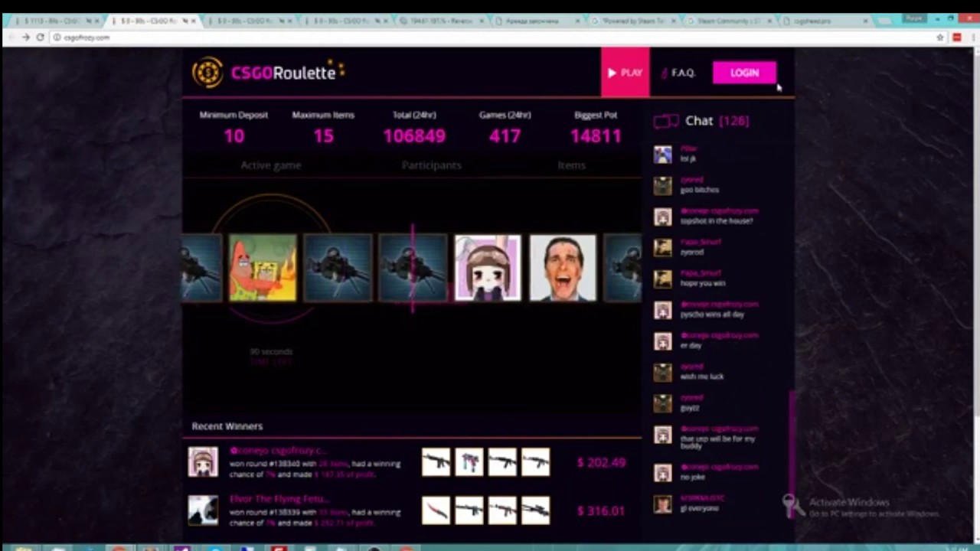The height and width of the screenshot is (551, 980).
Task: Click the chat bubble icon beside Chat
Action: pyautogui.click(x=665, y=121)
